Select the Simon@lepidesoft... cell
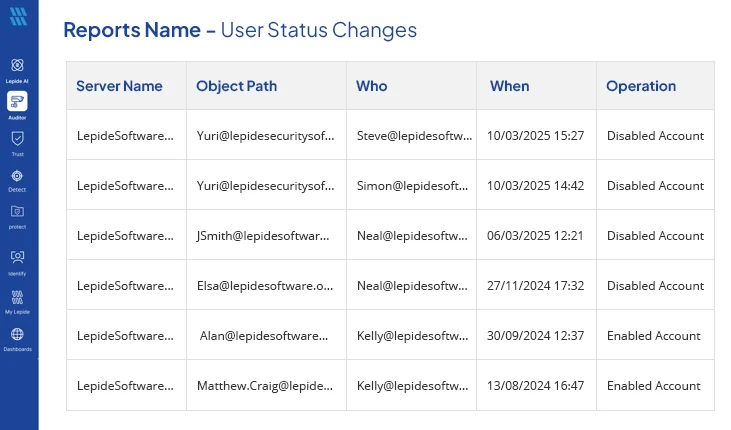The image size is (731, 430). 412,186
